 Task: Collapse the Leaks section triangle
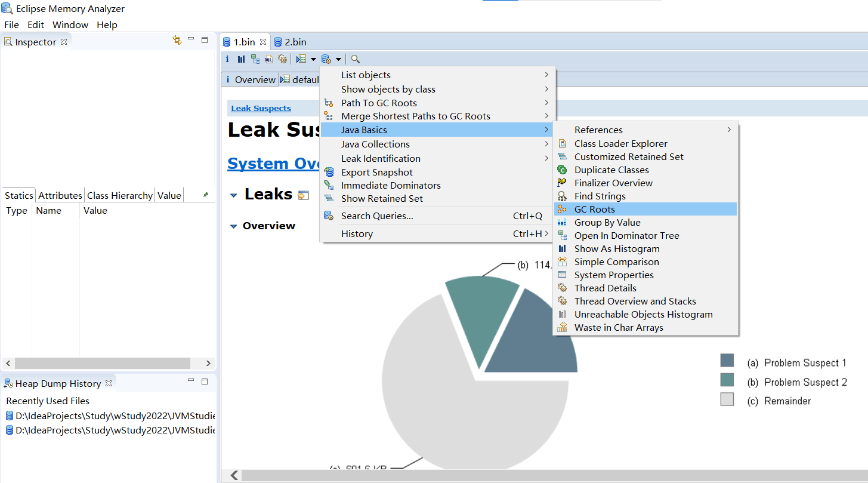pos(233,195)
